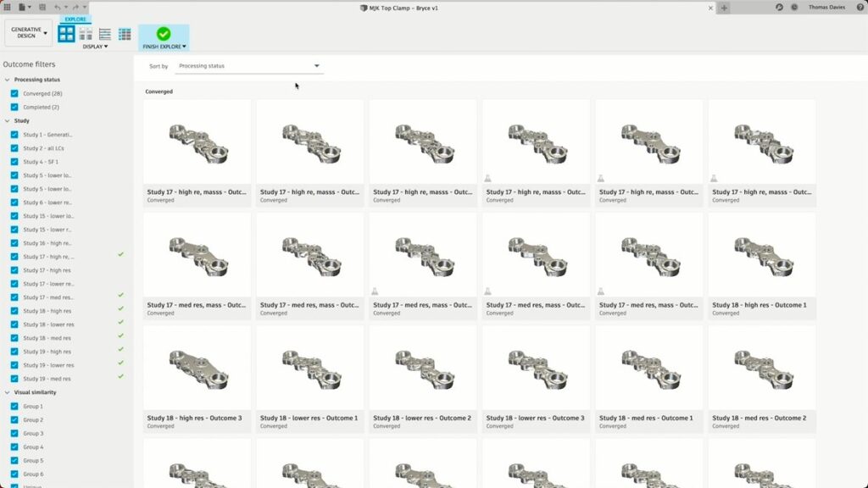Image resolution: width=868 pixels, height=488 pixels.
Task: Open the Study 18 - high res - Outcome 3 thumbnail
Action: pyautogui.click(x=197, y=366)
